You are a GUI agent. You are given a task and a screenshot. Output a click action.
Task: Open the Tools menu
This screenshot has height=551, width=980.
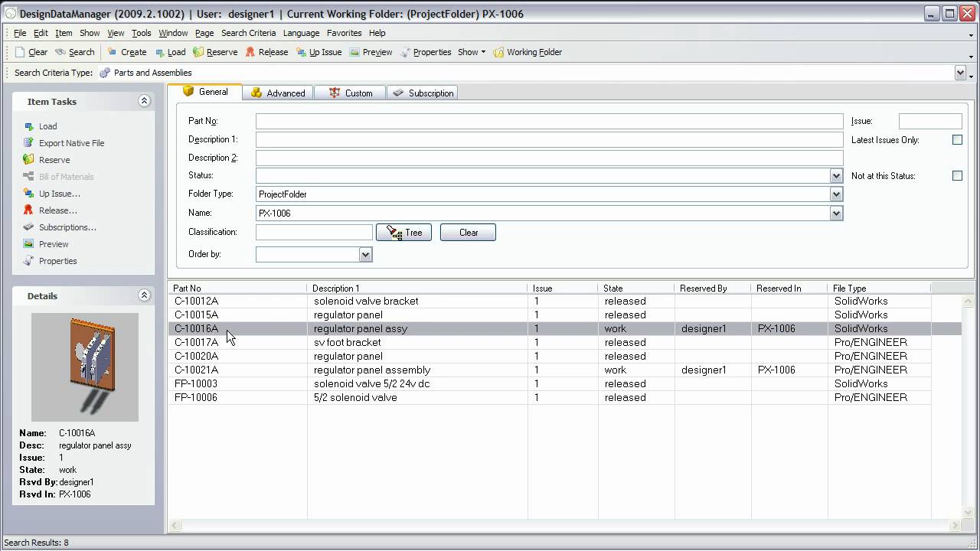click(x=141, y=33)
